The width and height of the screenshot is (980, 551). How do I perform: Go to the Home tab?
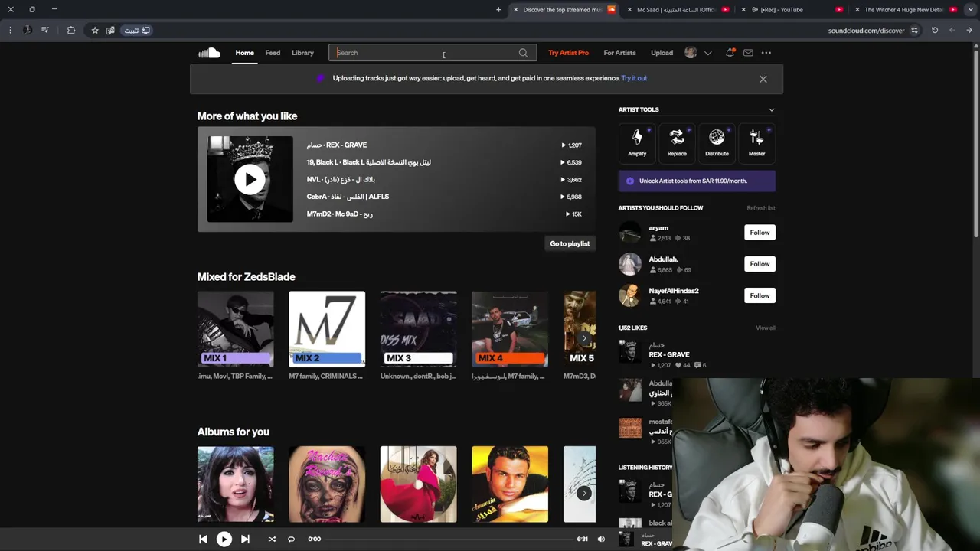click(x=244, y=53)
